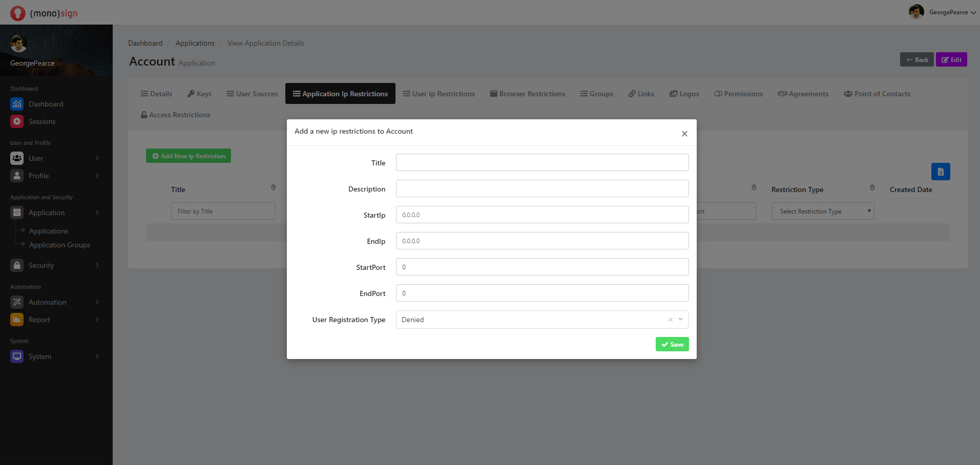Sort by Restriction Type column arrows
Viewport: 980px width, 465px height.
(872, 188)
